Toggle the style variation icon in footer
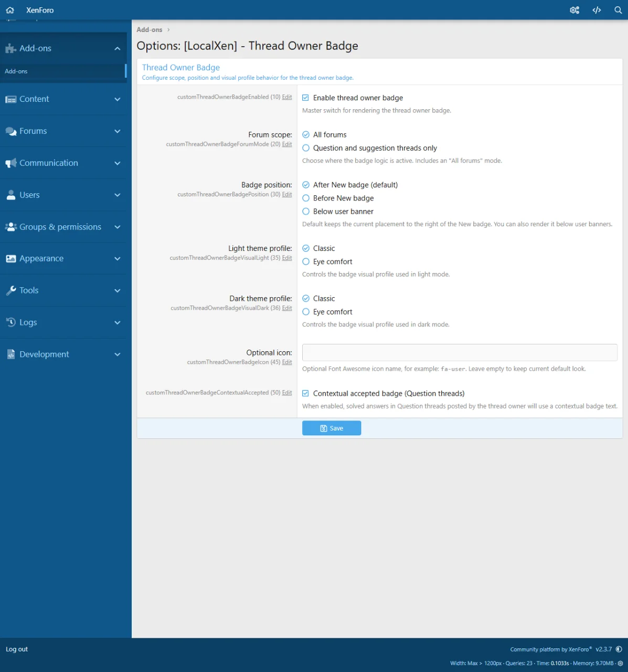This screenshot has height=672, width=628. point(619,649)
